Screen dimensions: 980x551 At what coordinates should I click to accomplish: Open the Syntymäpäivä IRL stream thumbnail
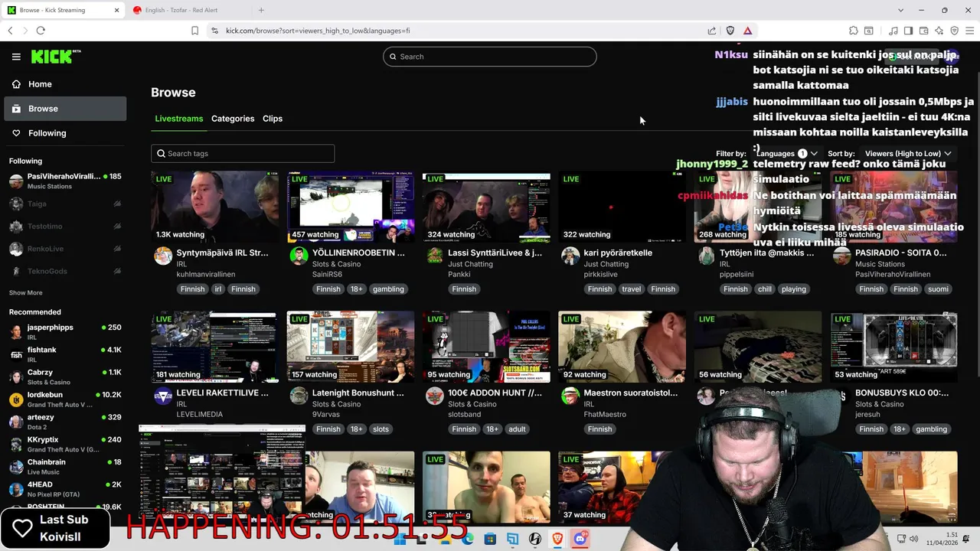tap(215, 207)
